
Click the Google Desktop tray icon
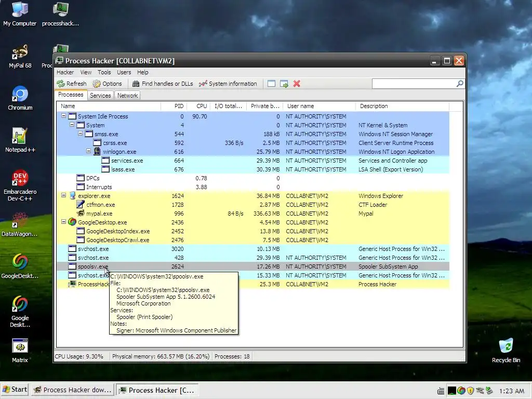pyautogui.click(x=461, y=391)
